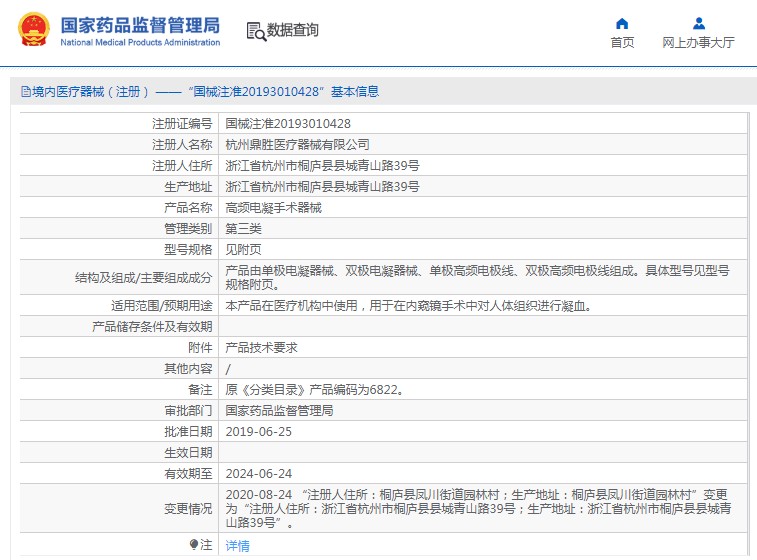Click the 原《分类目录》产品编码为6822 remark

coord(315,390)
